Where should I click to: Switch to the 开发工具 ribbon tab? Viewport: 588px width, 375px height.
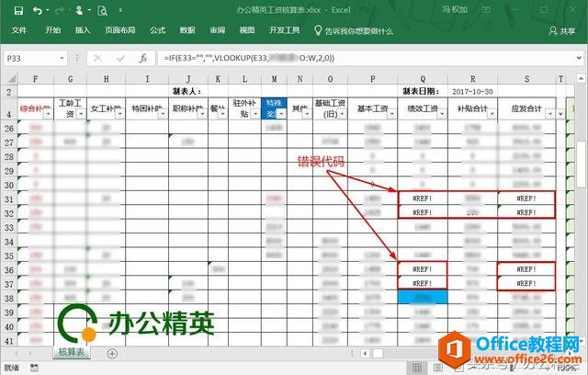(x=284, y=30)
